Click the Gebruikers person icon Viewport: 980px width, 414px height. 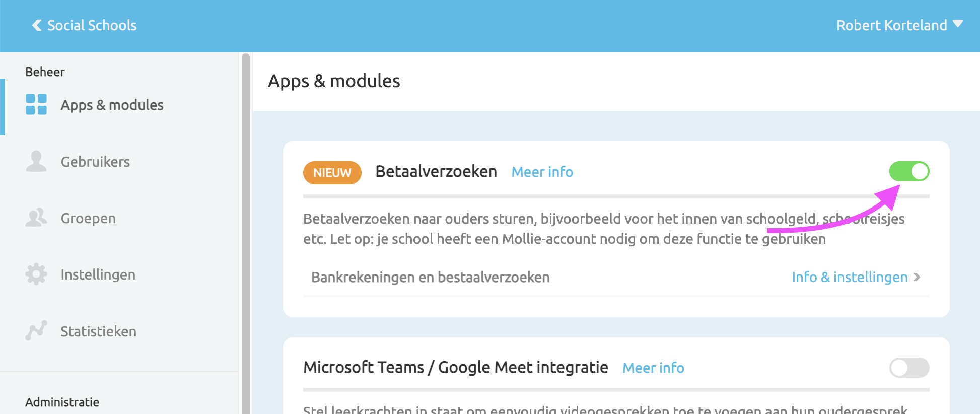tap(35, 161)
